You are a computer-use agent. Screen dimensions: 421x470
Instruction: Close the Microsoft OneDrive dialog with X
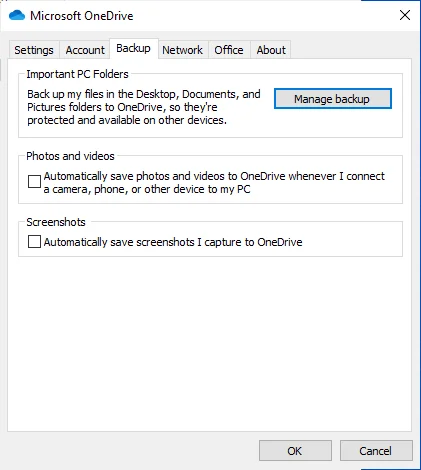click(405, 15)
